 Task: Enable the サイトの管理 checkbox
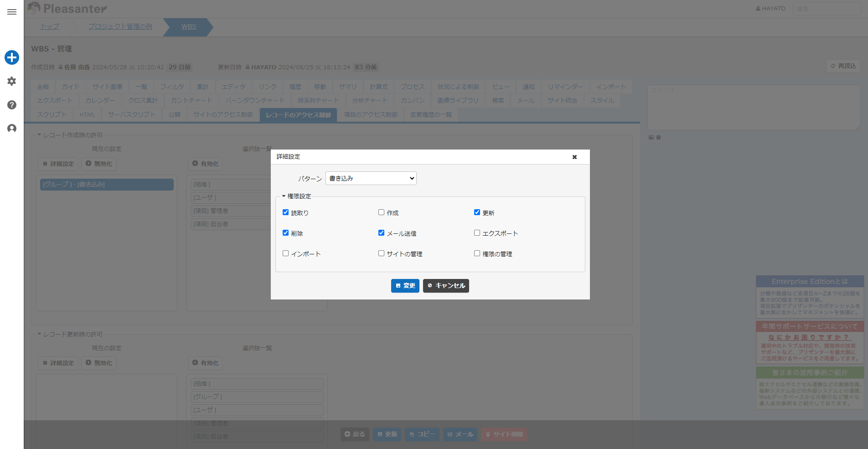point(381,253)
